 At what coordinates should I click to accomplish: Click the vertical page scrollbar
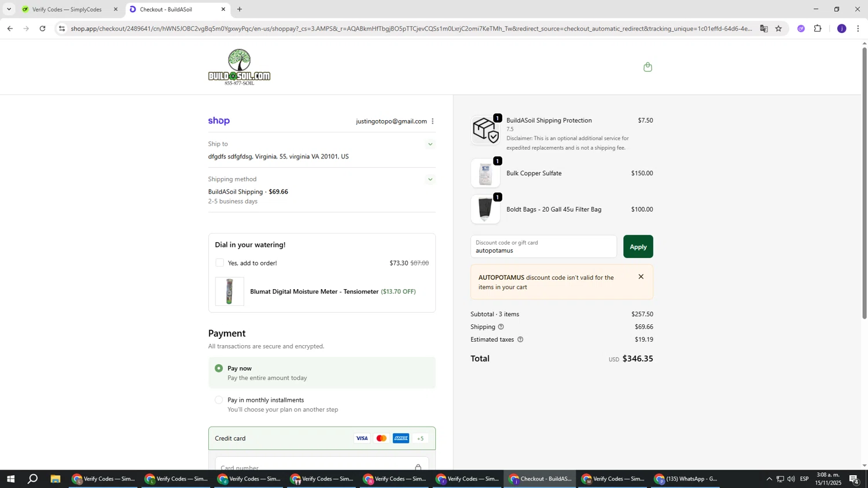[865, 183]
